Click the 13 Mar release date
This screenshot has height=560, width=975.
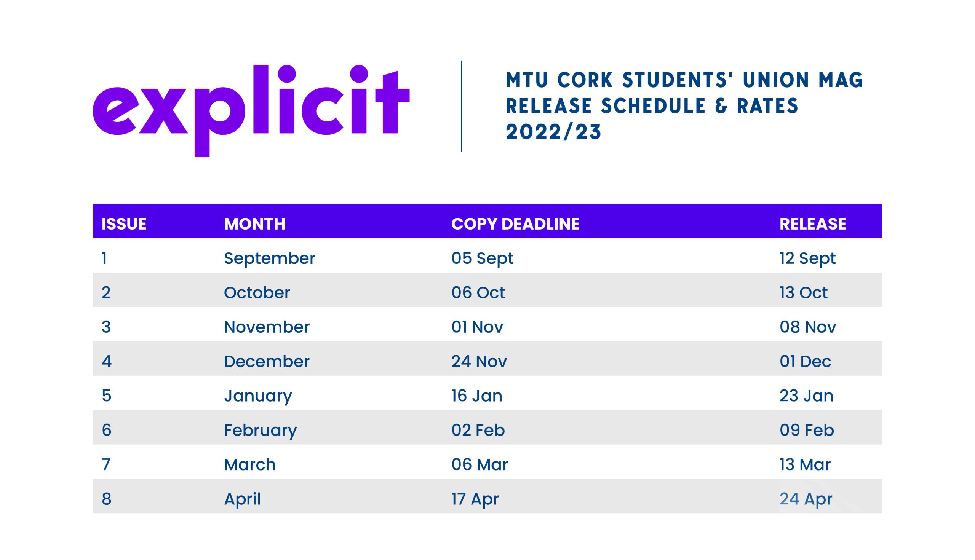point(805,464)
